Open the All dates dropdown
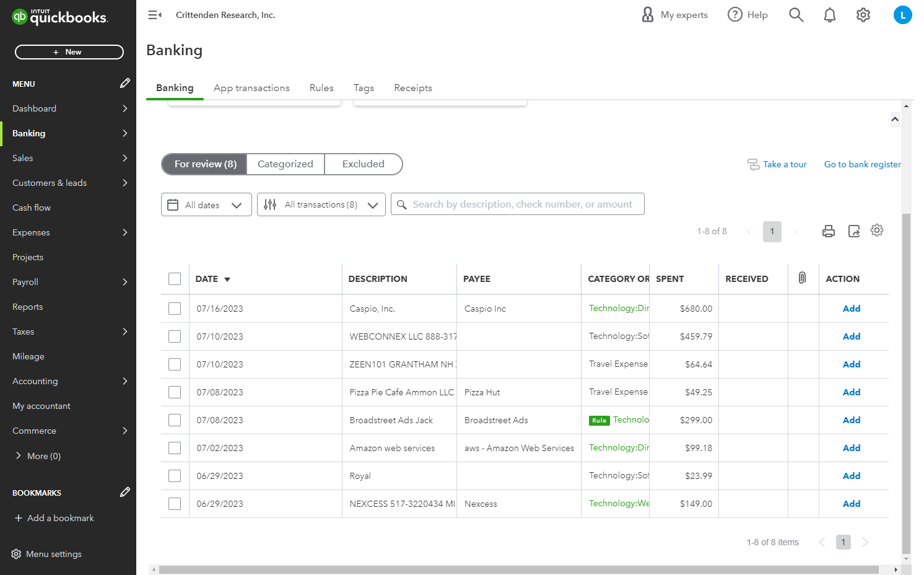The height and width of the screenshot is (575, 924). (206, 204)
